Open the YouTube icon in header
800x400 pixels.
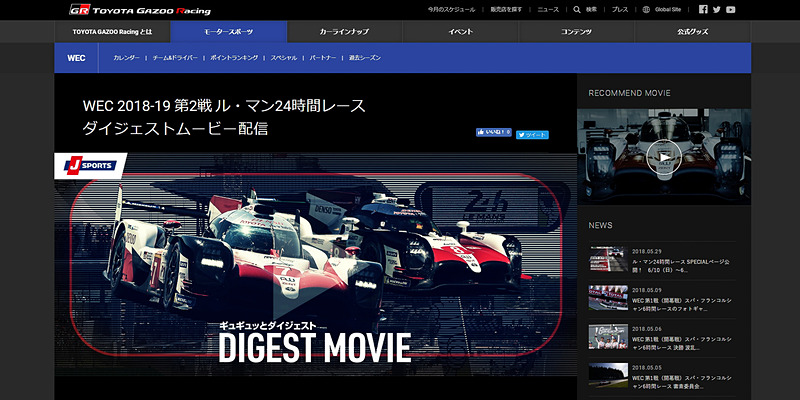731,9
